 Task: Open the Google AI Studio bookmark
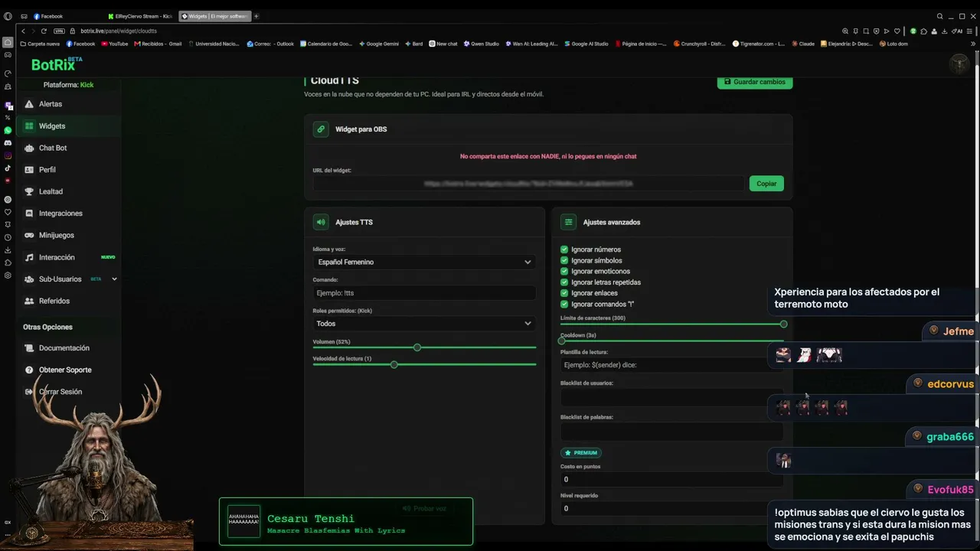point(586,44)
